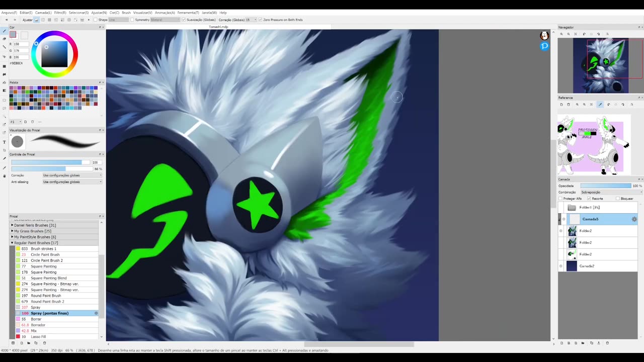Click the redo arrow in the toolbar

(15, 20)
